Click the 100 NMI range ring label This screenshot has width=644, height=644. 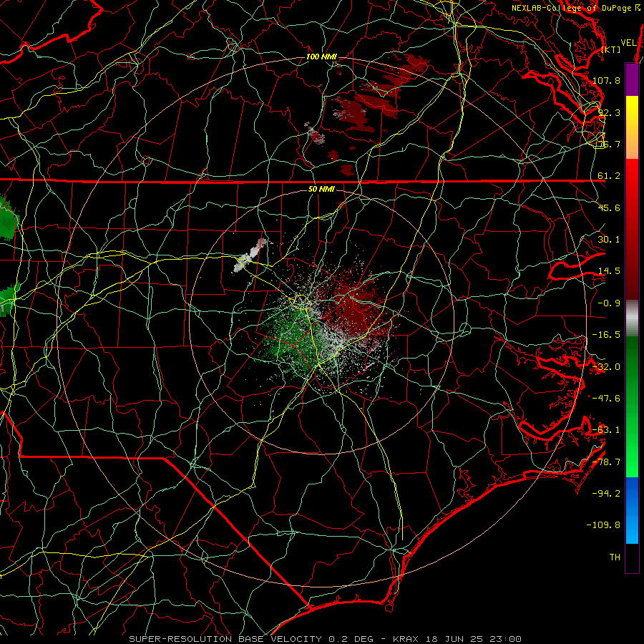click(321, 57)
